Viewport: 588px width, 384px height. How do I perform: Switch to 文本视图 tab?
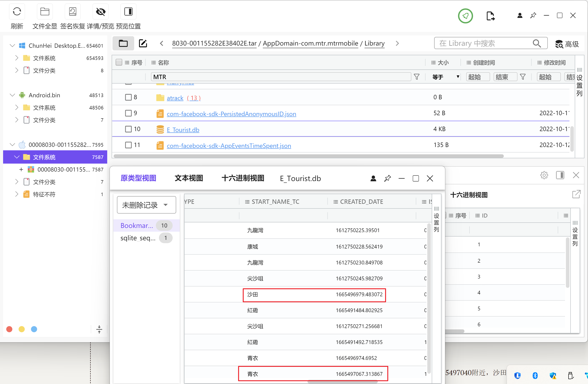coord(189,178)
